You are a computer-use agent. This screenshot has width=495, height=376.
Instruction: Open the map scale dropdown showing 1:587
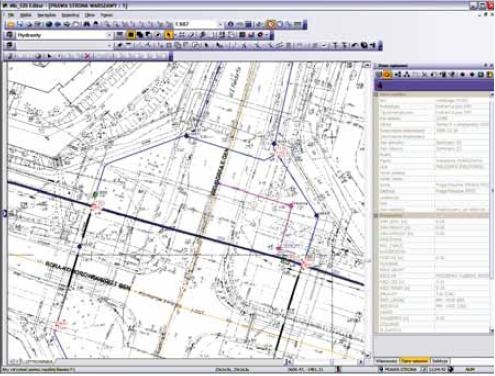coord(220,24)
